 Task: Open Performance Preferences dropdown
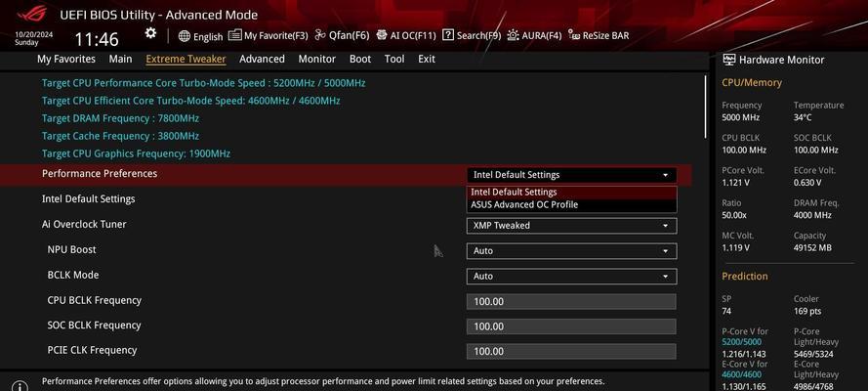click(x=571, y=175)
